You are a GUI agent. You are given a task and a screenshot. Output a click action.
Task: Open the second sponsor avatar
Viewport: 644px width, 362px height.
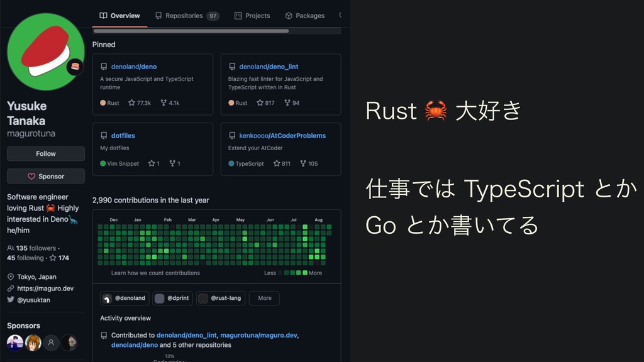[x=33, y=343]
